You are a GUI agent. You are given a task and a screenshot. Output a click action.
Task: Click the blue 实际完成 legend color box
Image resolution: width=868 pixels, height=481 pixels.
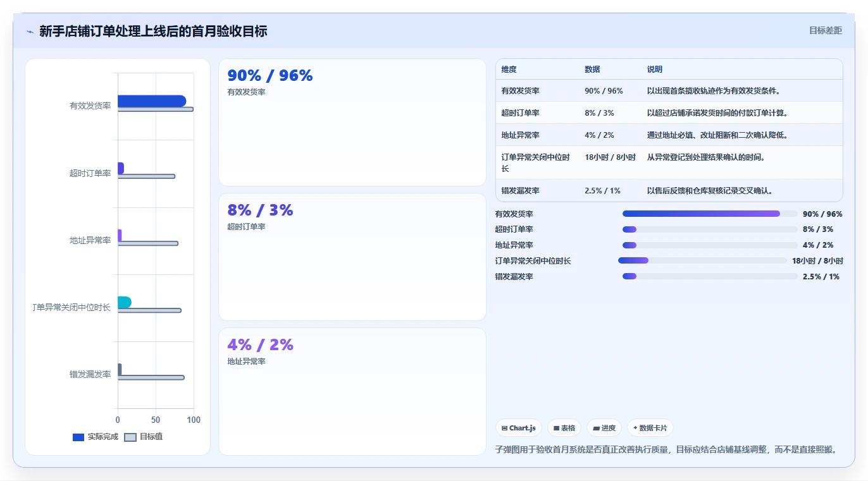(x=78, y=437)
